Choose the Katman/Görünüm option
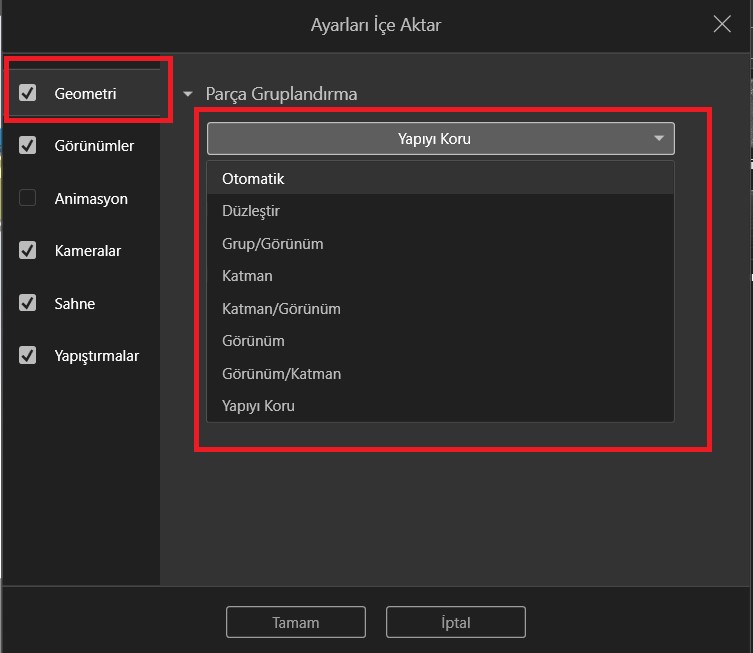The image size is (753, 653). pos(281,309)
